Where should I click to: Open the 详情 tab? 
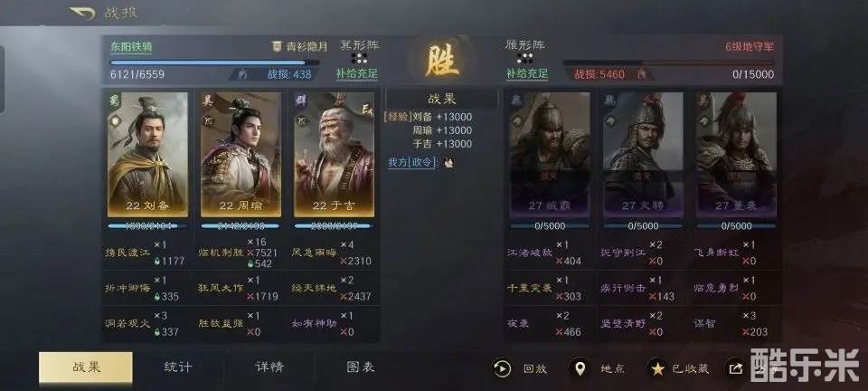[269, 367]
